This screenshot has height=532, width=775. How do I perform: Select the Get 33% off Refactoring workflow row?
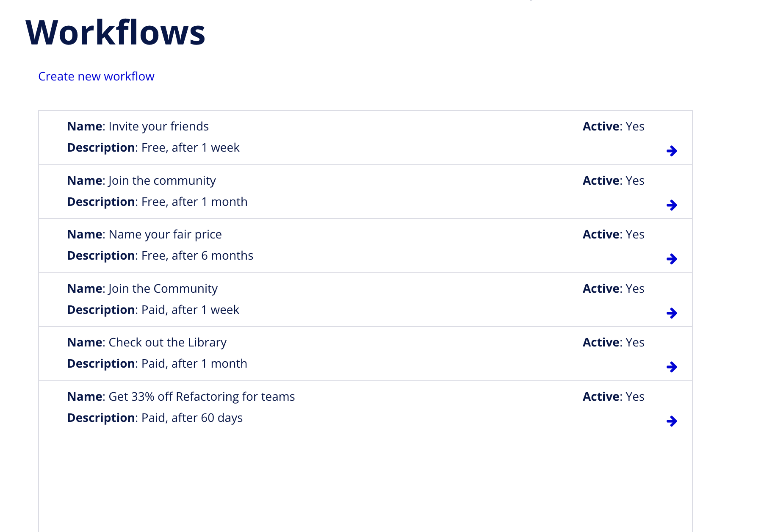pyautogui.click(x=296, y=407)
